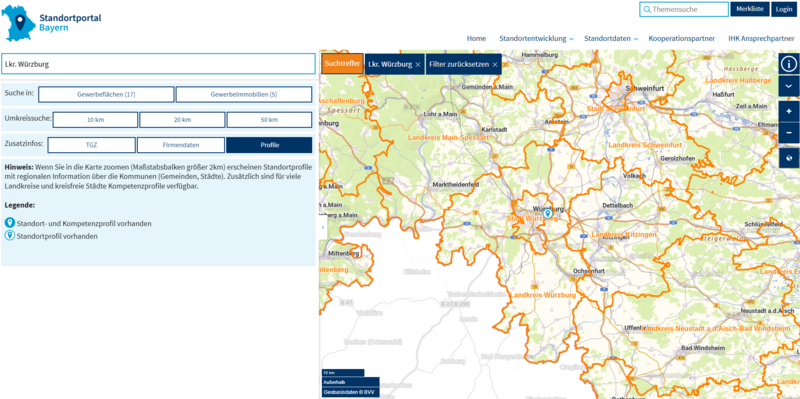Image resolution: width=800 pixels, height=399 pixels.
Task: Click the Stadt Würzburg map label
Action: tap(532, 218)
